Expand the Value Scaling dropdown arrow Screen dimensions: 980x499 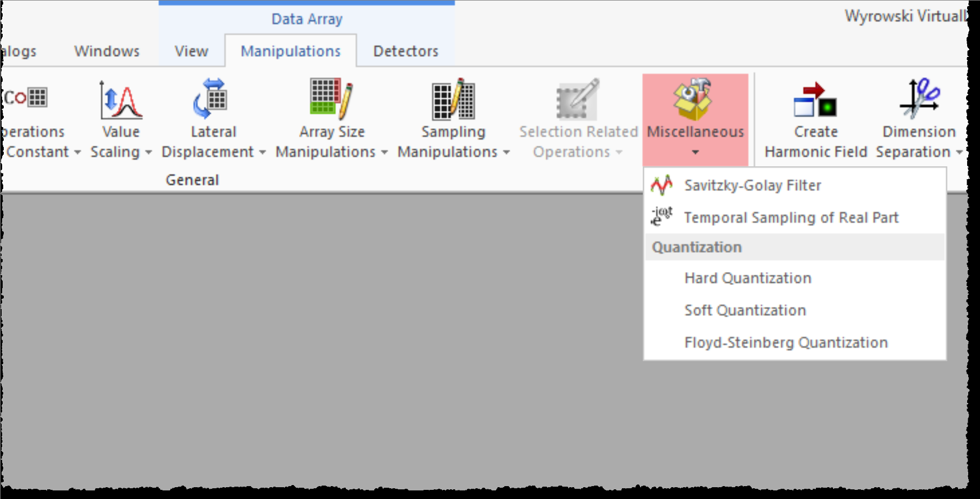click(149, 153)
